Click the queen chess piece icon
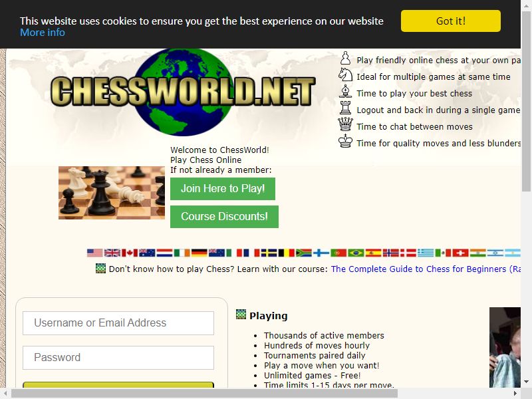This screenshot has height=399, width=532. (345, 124)
